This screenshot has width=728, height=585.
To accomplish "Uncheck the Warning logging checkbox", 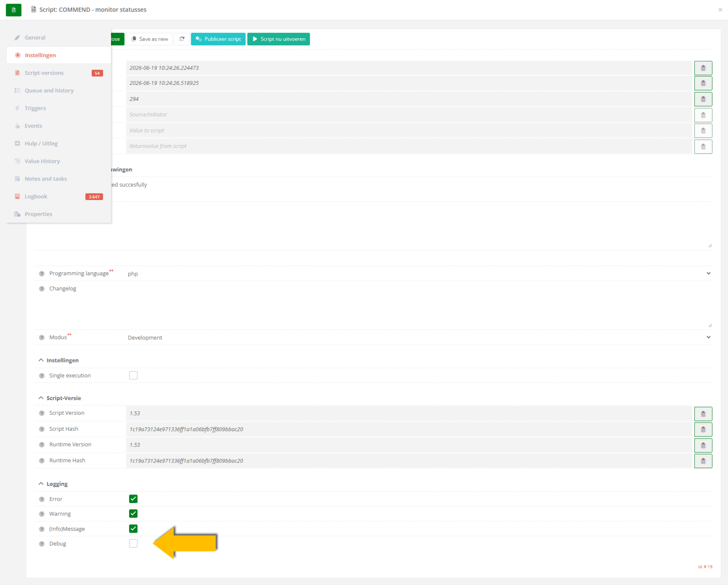I will click(133, 514).
